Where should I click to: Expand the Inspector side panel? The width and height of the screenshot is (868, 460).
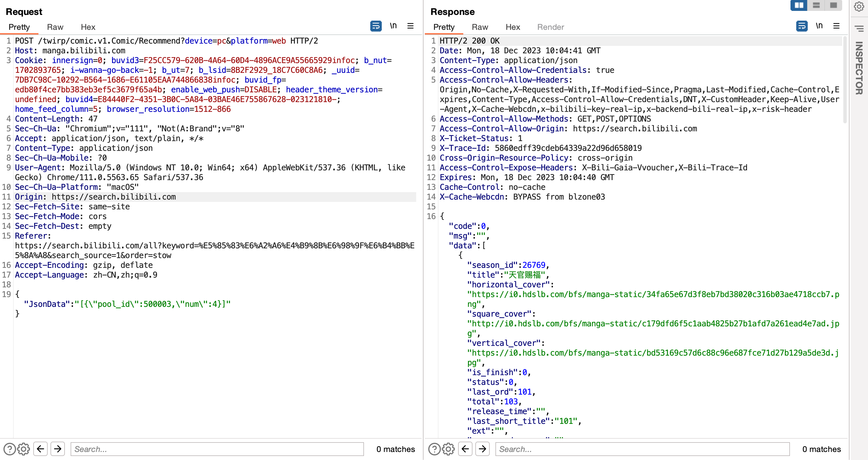[859, 67]
